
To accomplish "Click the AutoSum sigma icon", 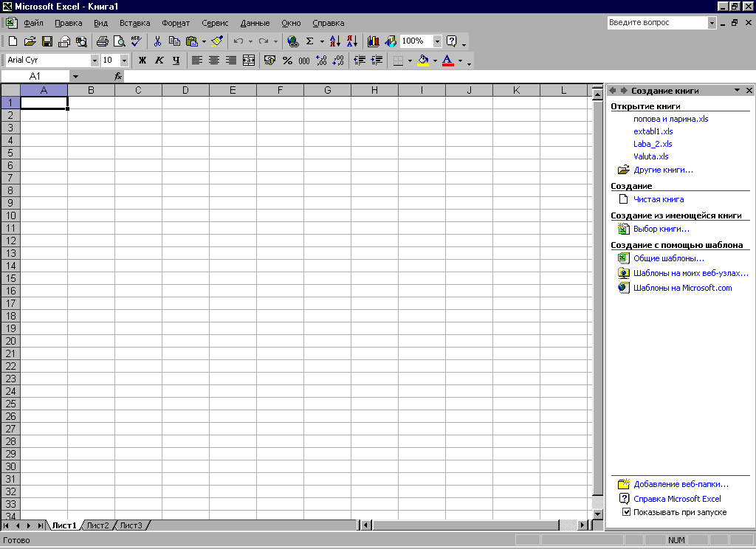I will [x=310, y=41].
